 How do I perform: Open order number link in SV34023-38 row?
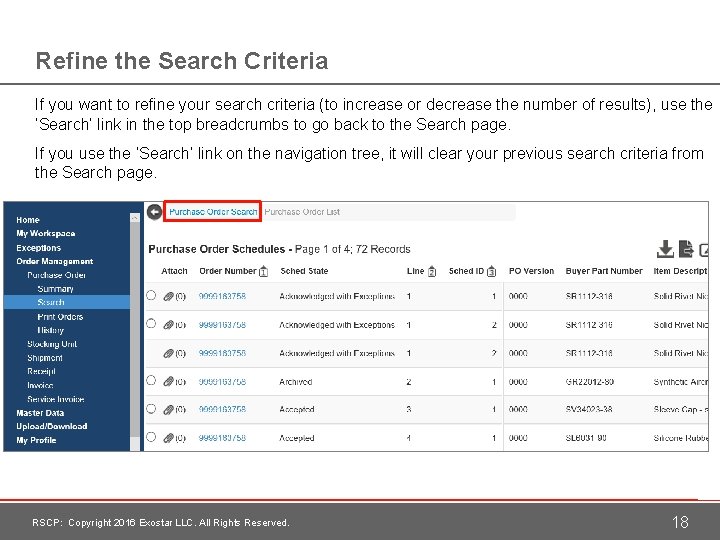click(x=222, y=410)
